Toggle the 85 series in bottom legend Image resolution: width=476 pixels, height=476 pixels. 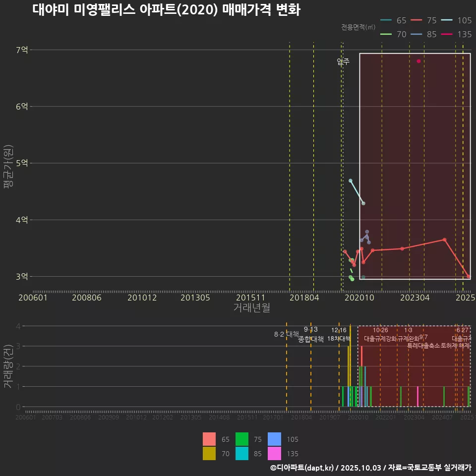click(x=243, y=454)
